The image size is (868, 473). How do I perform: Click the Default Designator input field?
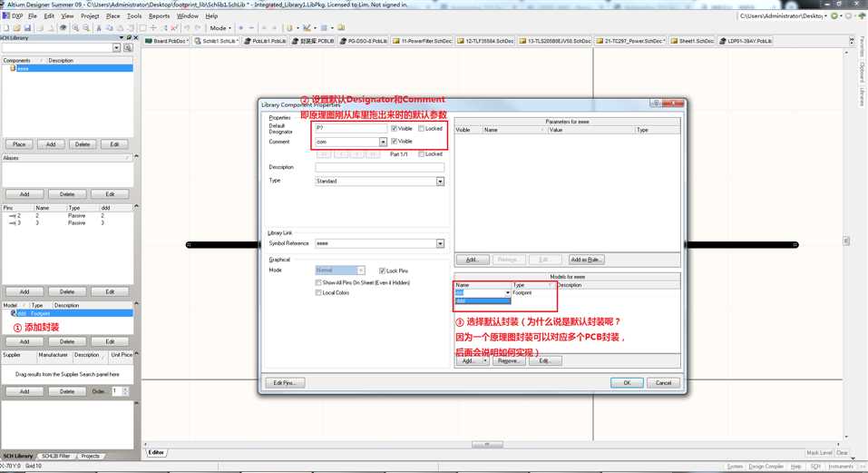pyautogui.click(x=351, y=128)
